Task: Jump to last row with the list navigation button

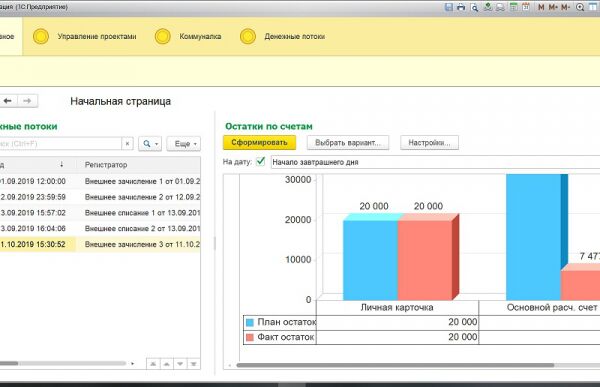Action: tap(194, 364)
